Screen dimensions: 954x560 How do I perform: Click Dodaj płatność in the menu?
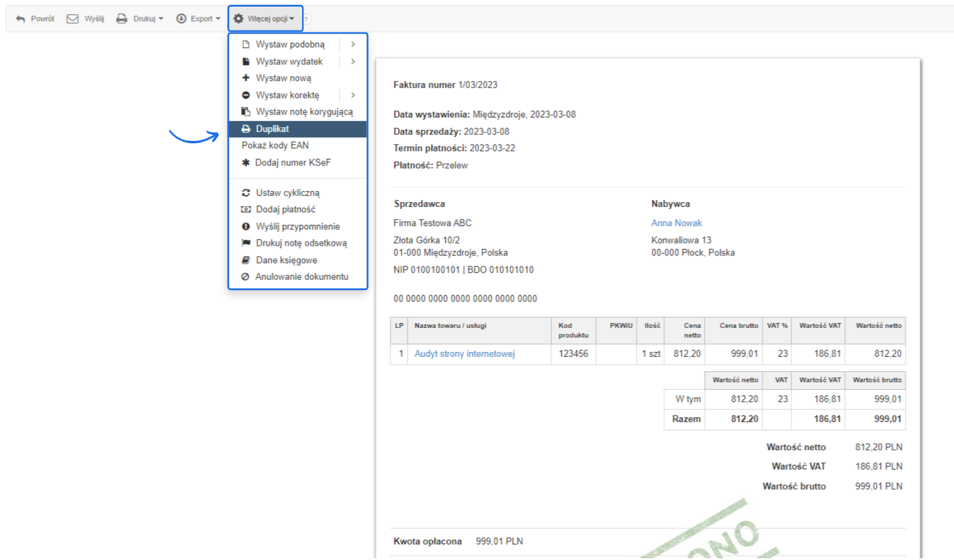pos(285,209)
